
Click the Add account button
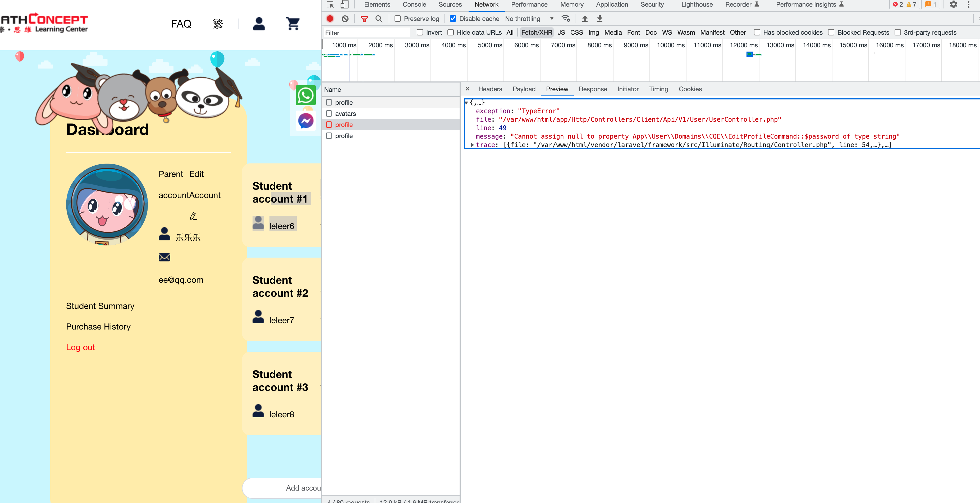(282, 488)
